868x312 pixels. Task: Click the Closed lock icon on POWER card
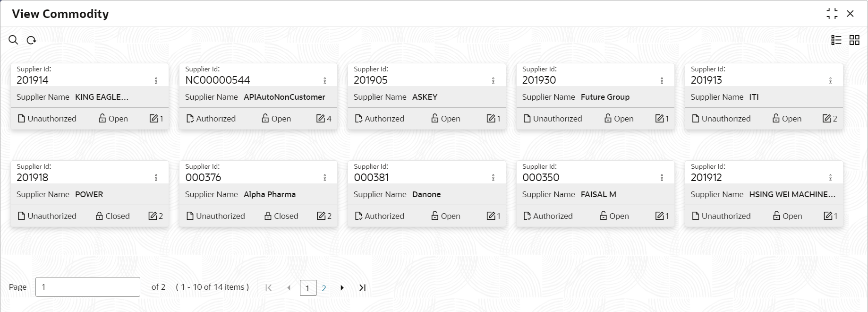click(99, 216)
